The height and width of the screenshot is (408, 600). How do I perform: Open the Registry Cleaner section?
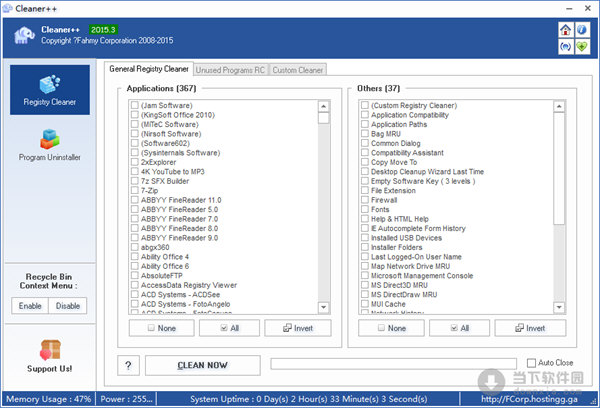point(50,90)
